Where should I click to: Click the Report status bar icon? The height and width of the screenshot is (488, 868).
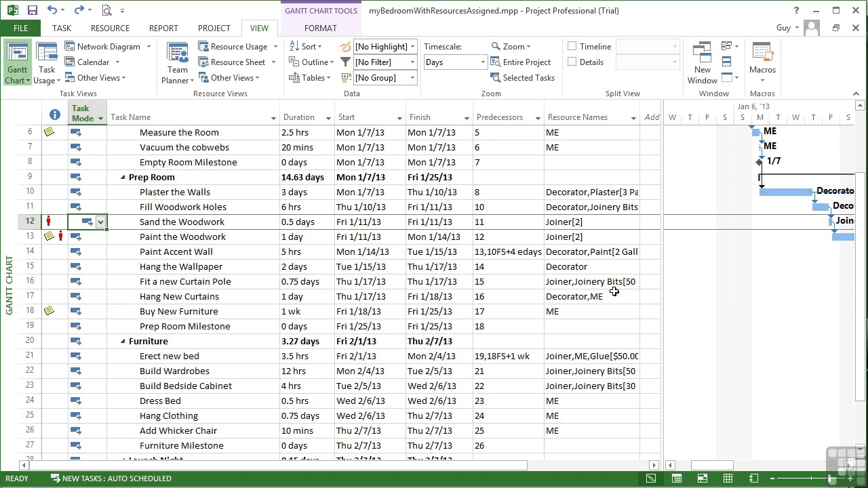(x=753, y=479)
